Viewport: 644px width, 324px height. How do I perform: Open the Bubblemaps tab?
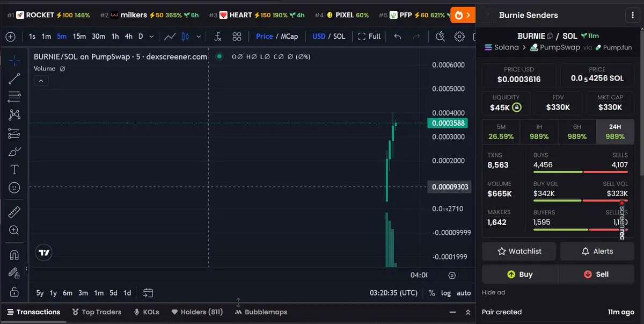(261, 312)
